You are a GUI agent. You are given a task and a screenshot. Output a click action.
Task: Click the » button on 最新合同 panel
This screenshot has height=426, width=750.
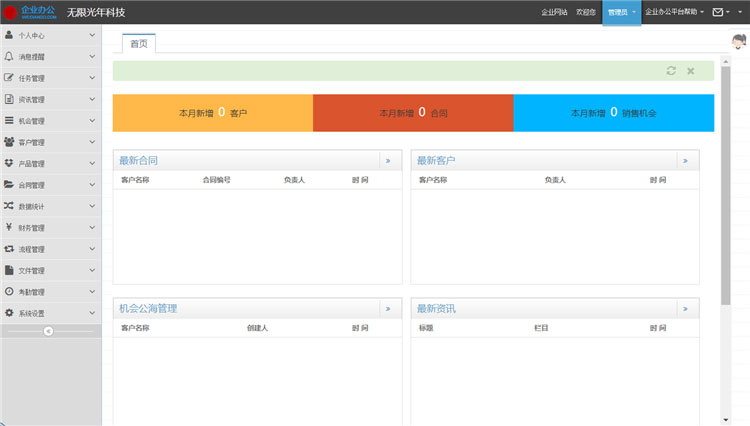[x=388, y=161]
